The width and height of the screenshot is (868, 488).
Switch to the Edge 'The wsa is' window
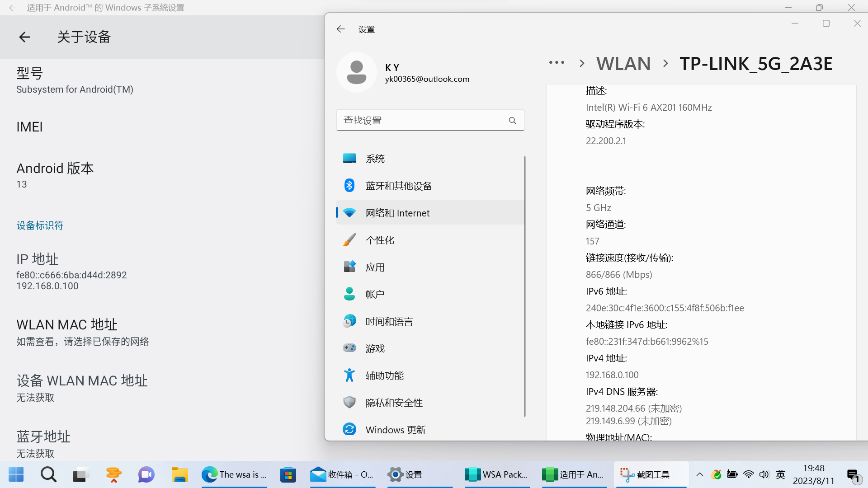click(234, 474)
